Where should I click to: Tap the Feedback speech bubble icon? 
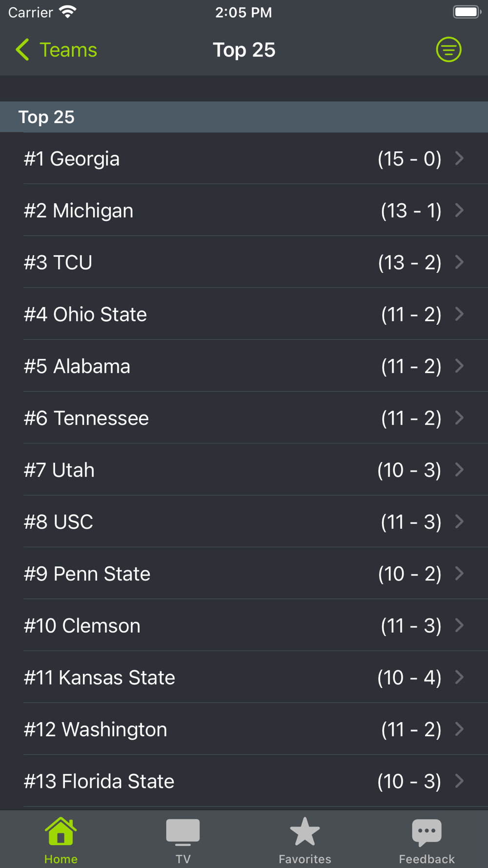tap(427, 831)
